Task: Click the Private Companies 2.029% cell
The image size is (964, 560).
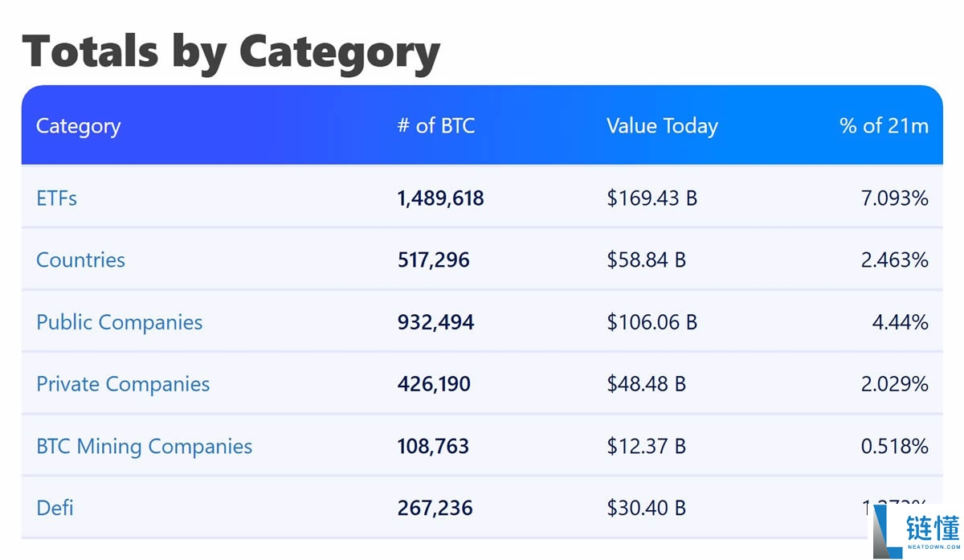Action: [894, 384]
